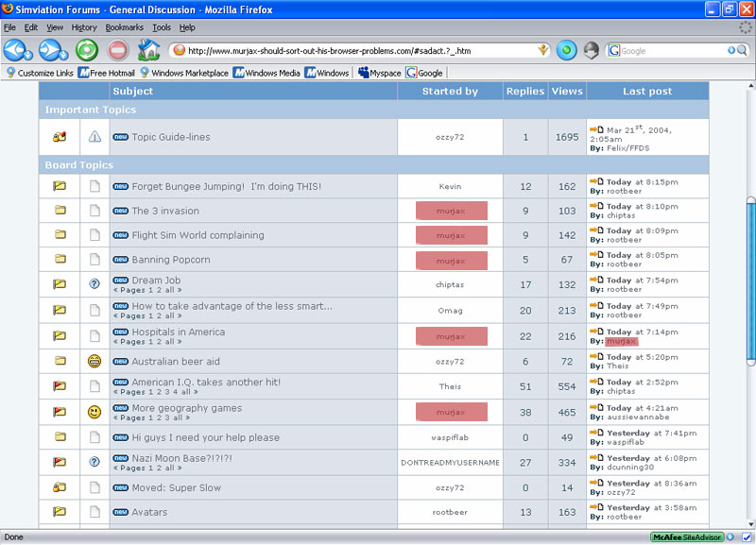Click the Forward navigation arrow

pos(49,50)
